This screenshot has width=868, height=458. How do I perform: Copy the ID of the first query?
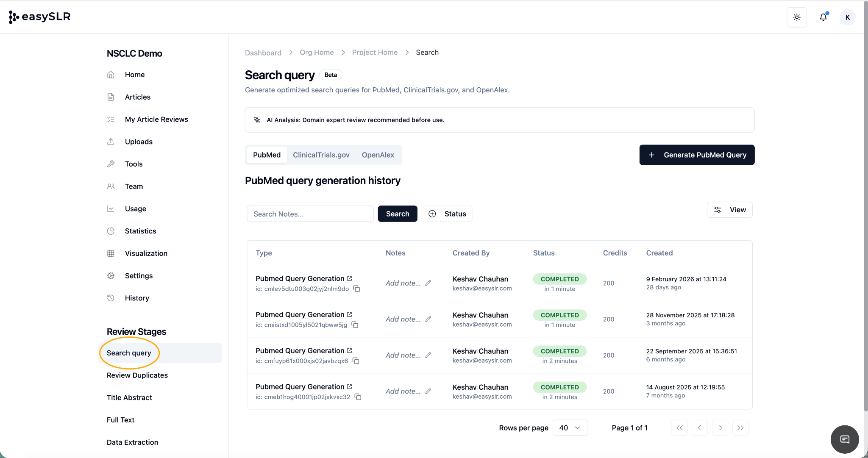(357, 289)
